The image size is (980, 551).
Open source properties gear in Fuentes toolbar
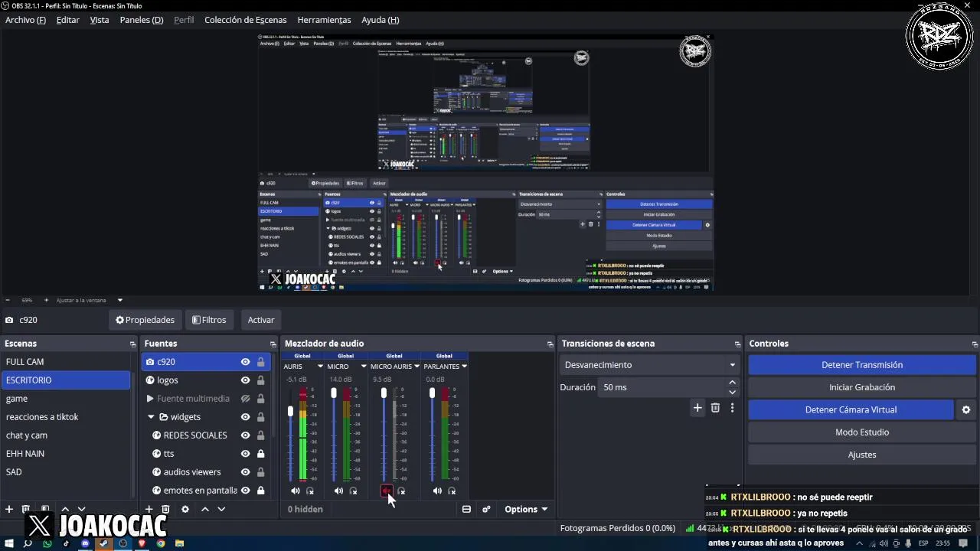click(185, 509)
